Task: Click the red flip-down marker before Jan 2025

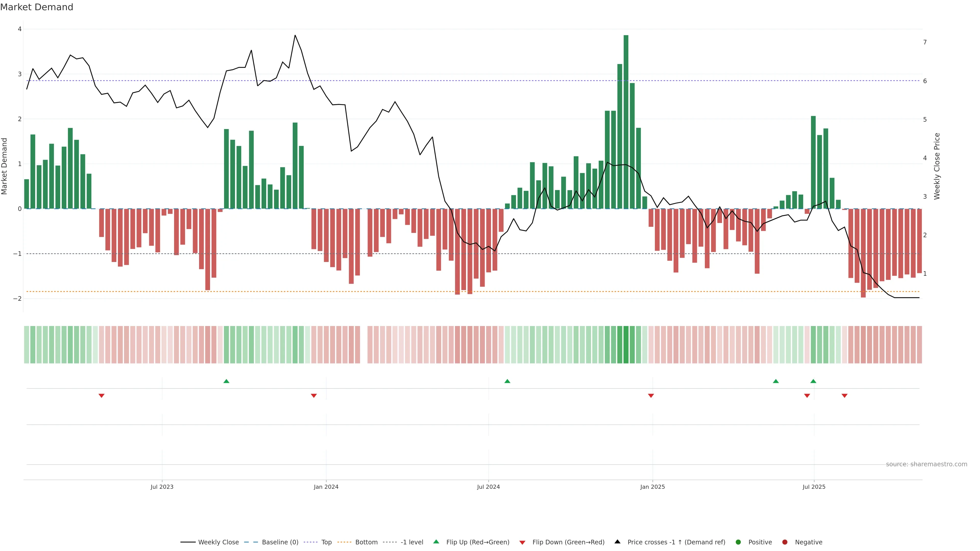Action: (x=651, y=396)
